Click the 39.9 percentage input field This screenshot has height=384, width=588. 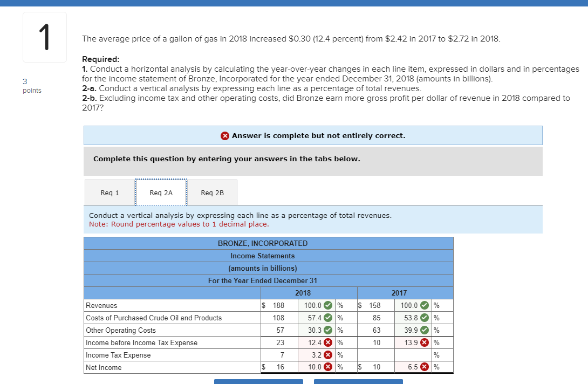(x=413, y=330)
